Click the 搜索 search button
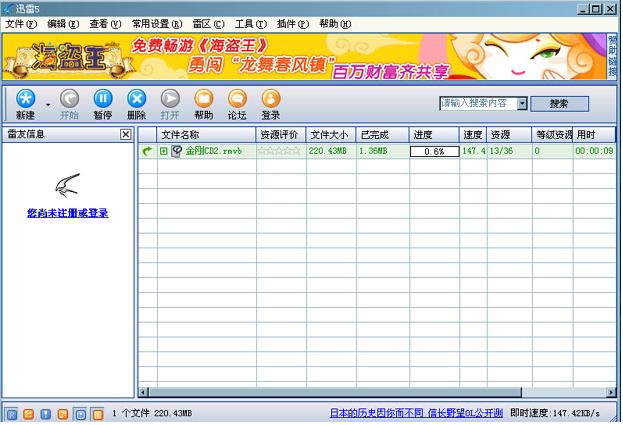 tap(559, 104)
